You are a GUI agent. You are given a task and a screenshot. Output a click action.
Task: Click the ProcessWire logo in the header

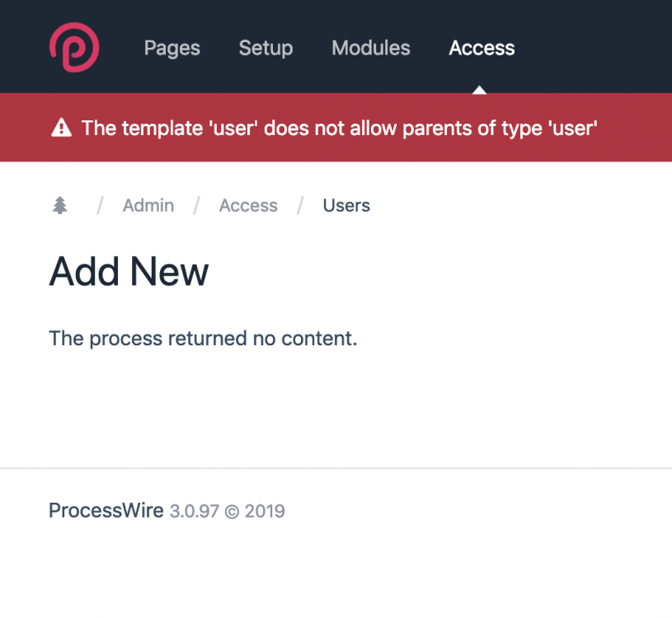[73, 47]
